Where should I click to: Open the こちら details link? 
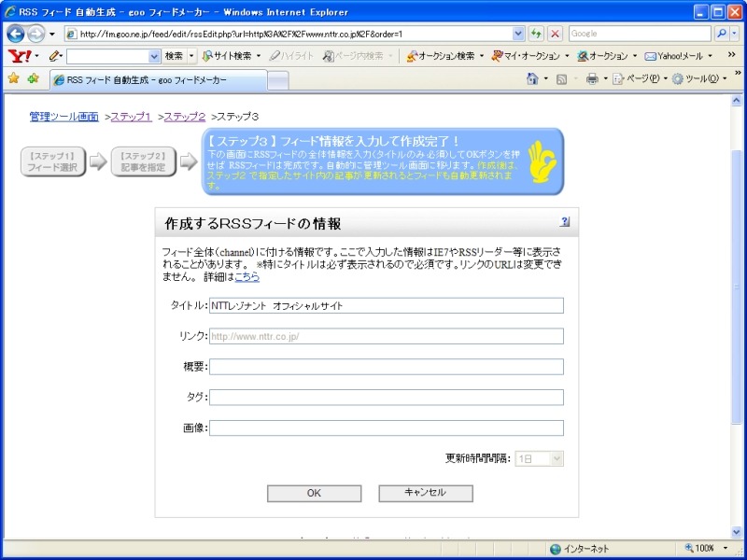247,276
